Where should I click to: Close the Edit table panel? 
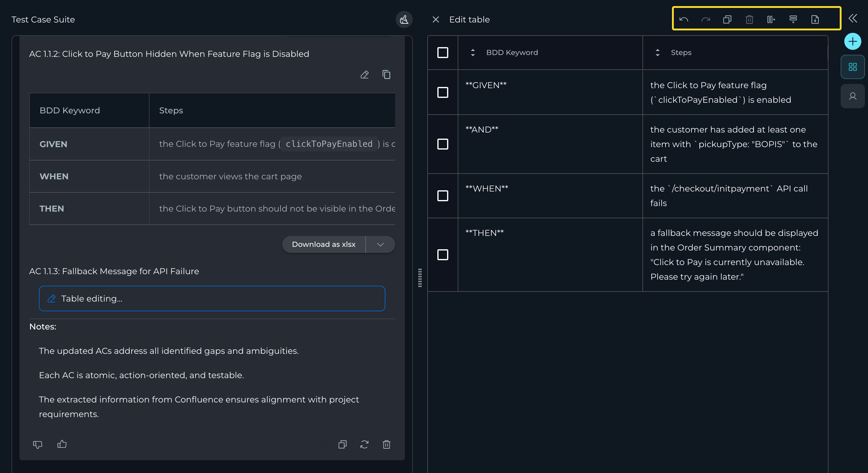click(435, 19)
